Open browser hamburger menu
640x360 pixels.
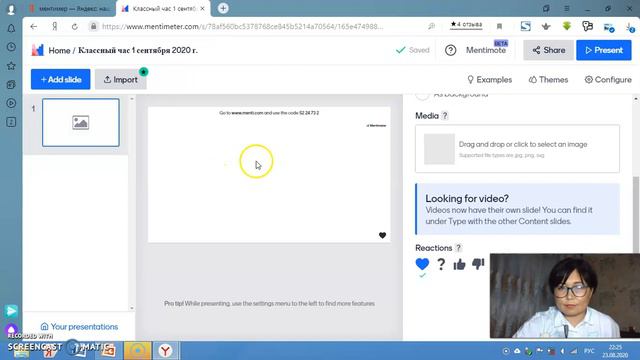(567, 8)
